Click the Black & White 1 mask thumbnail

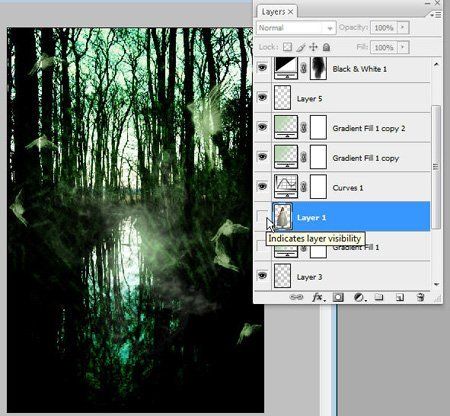tap(318, 68)
